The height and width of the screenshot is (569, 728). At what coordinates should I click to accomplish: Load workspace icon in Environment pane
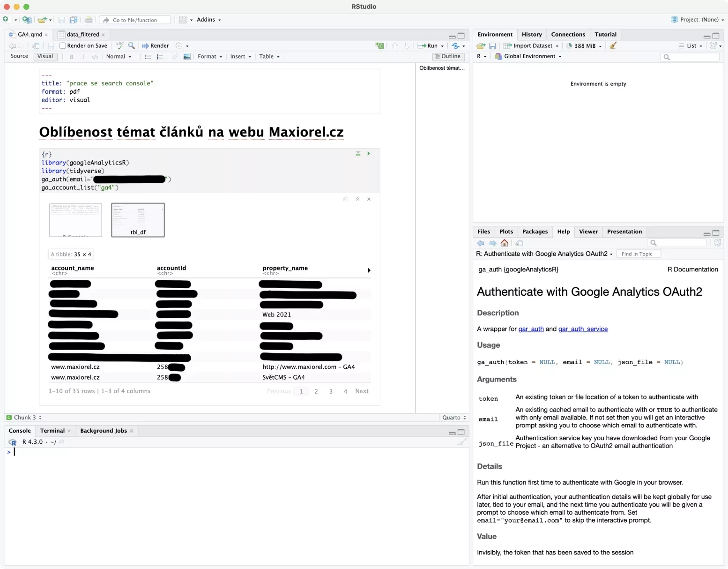pyautogui.click(x=481, y=46)
